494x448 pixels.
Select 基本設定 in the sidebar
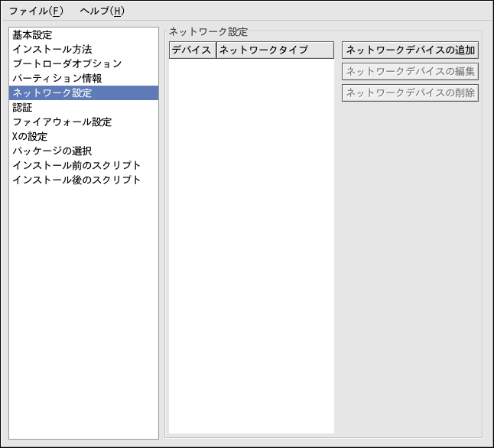point(32,35)
